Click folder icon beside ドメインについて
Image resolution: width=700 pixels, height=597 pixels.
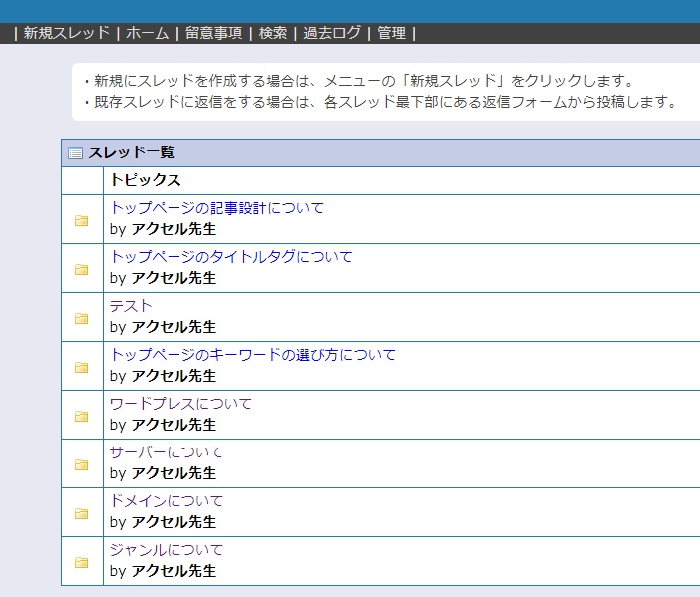click(x=81, y=513)
